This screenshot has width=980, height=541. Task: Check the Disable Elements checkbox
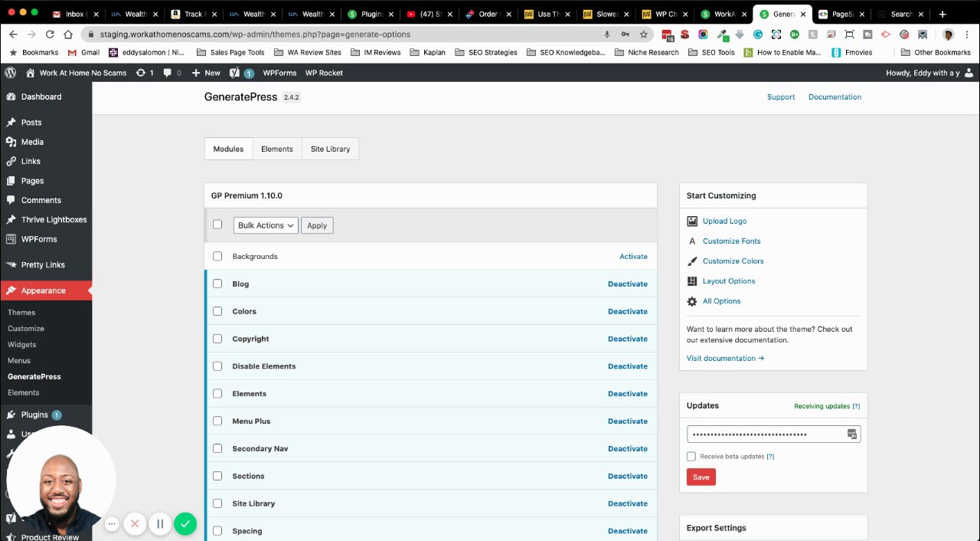click(217, 366)
